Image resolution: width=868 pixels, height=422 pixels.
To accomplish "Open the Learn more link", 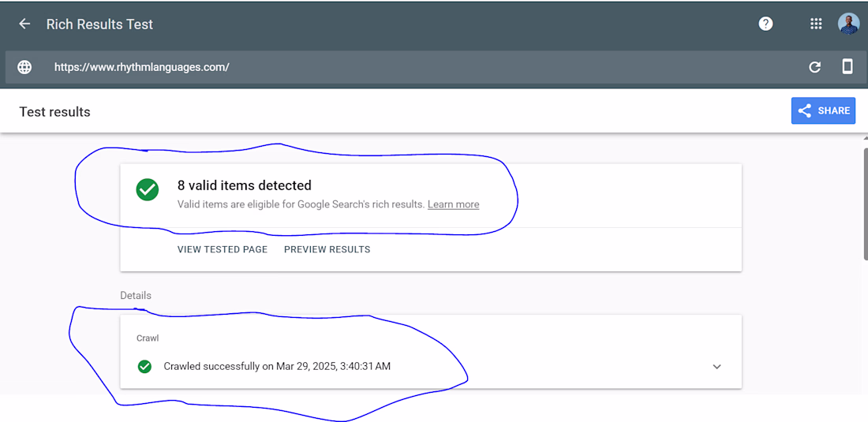I will [x=454, y=204].
